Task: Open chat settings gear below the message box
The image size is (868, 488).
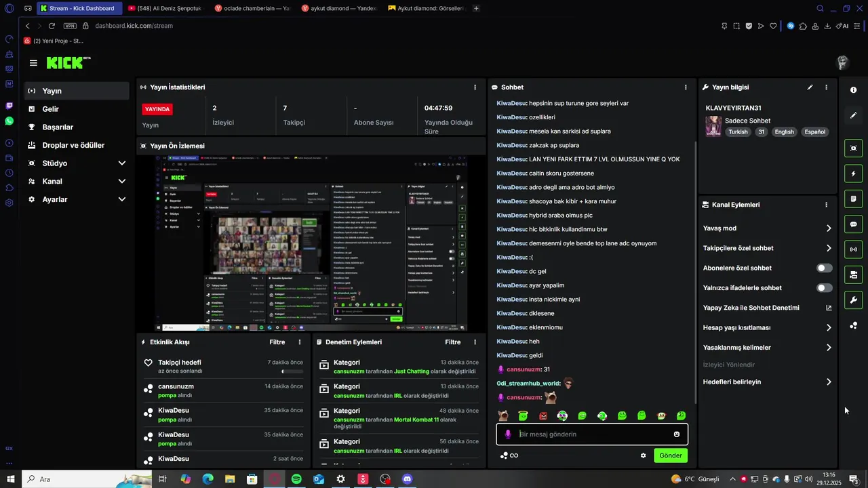Action: click(x=643, y=455)
